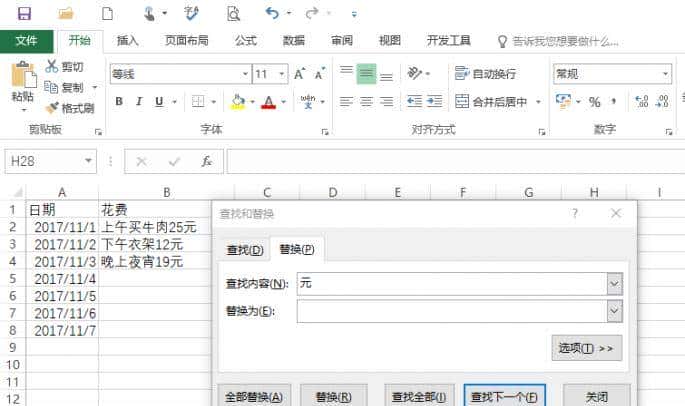Click the insert function fx icon
685x406 pixels.
pos(206,162)
